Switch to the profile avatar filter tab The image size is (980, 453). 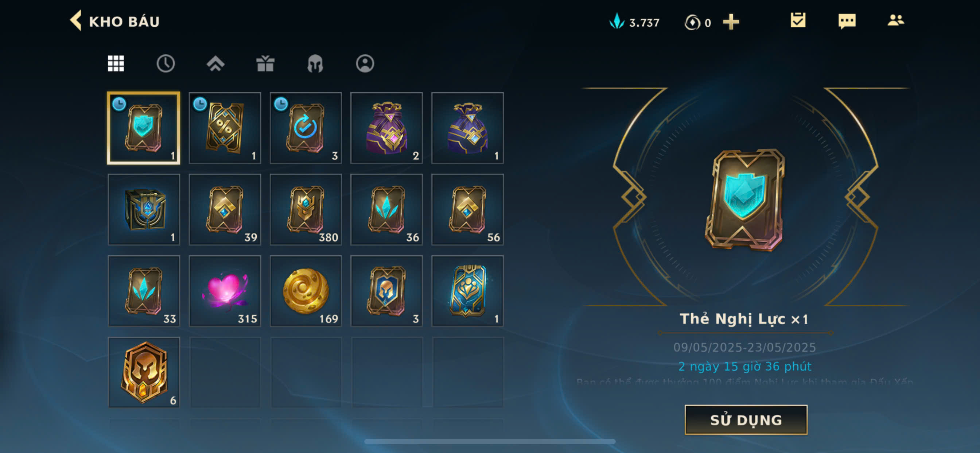(365, 63)
